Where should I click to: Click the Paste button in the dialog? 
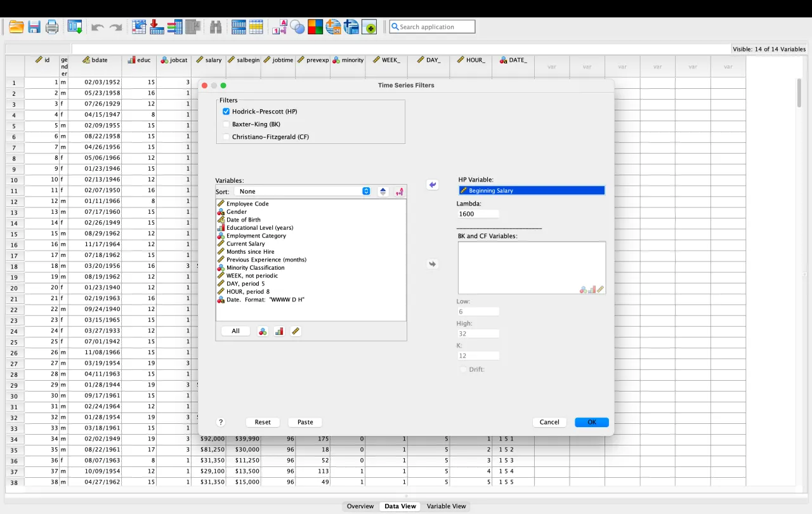click(x=305, y=422)
